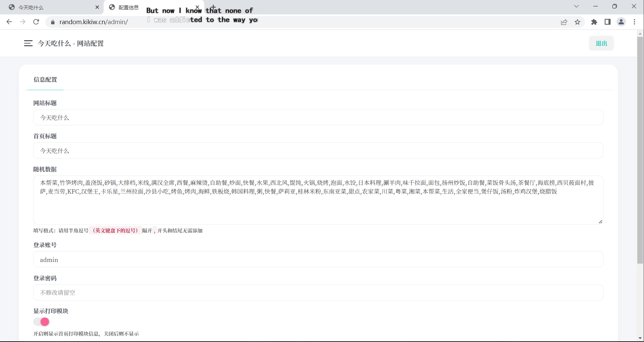
Task: Toggle the 显示打印模块 switch
Action: (42, 322)
